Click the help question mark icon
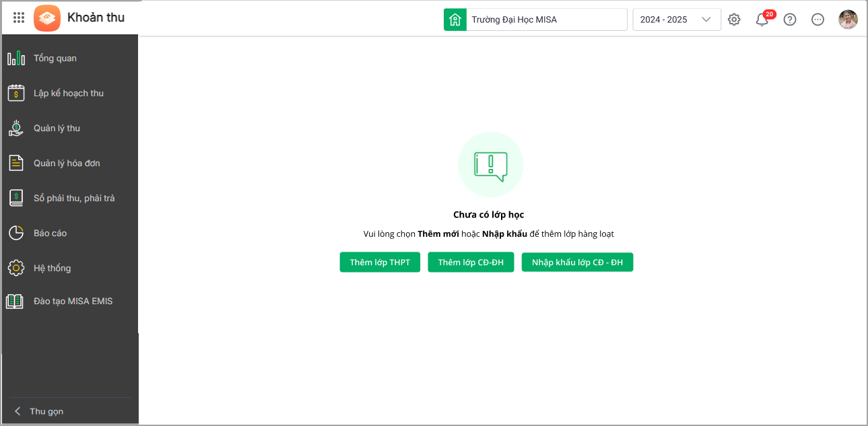 pyautogui.click(x=790, y=20)
